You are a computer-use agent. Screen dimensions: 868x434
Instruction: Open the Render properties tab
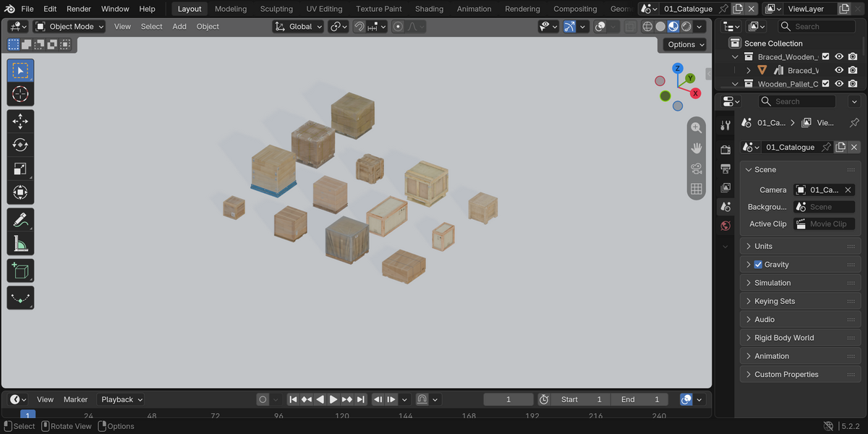726,150
